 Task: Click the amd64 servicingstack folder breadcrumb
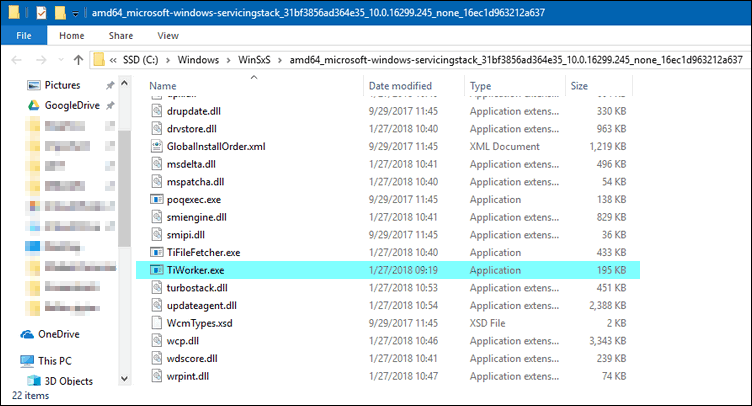pos(516,60)
